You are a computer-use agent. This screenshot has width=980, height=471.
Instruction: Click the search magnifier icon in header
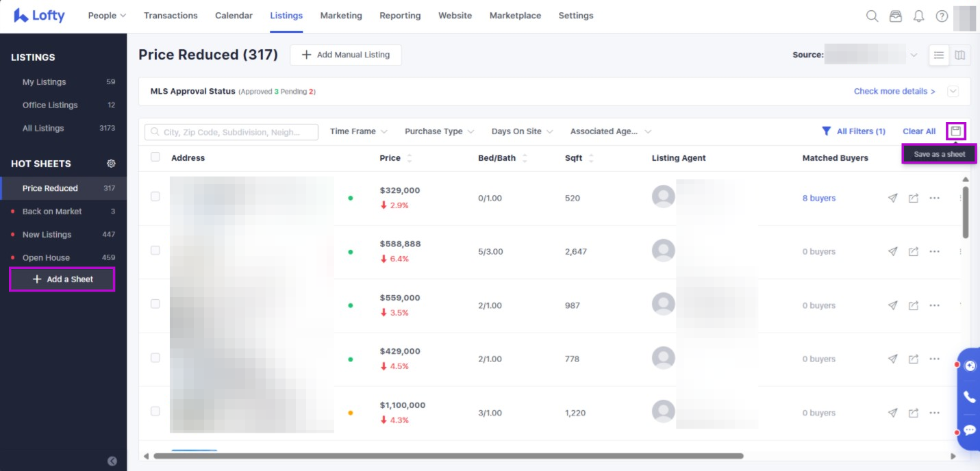[872, 16]
